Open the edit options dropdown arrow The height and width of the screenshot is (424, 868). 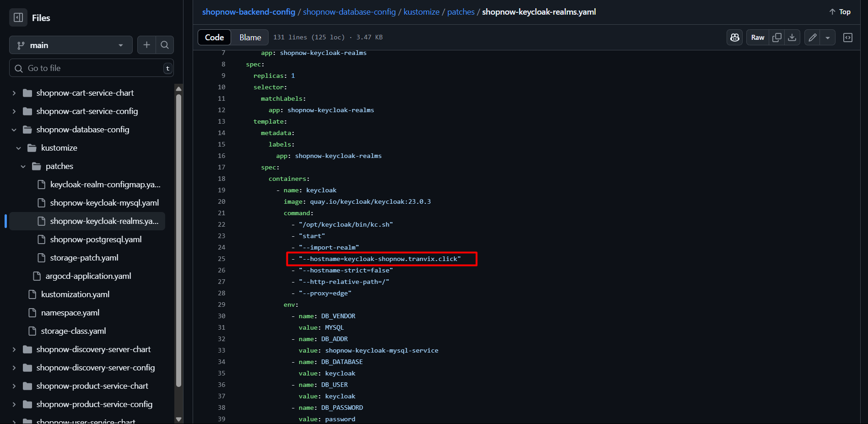[828, 38]
